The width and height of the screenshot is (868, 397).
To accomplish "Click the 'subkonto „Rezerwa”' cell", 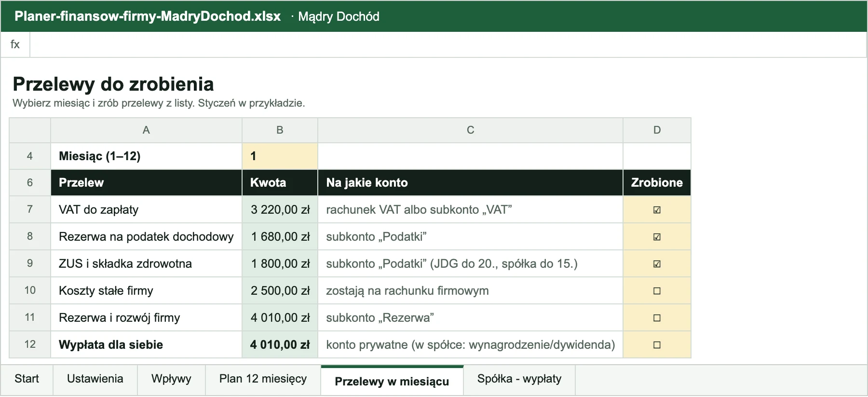I will point(470,317).
